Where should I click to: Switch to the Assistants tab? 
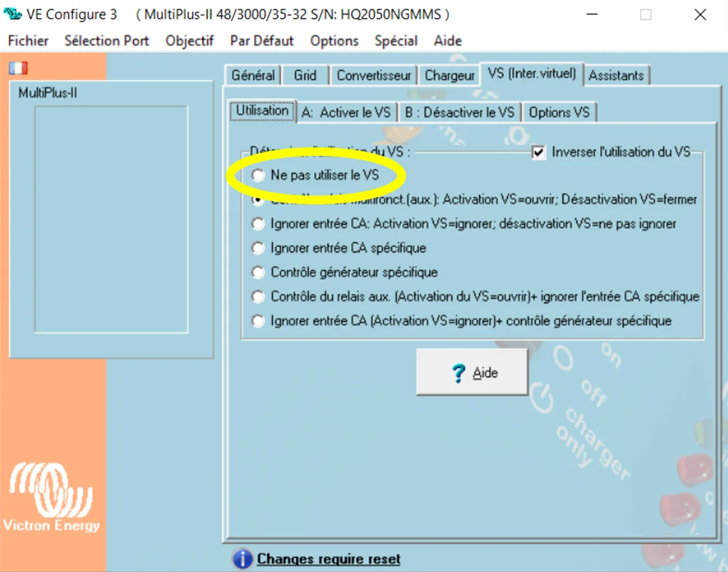[x=616, y=75]
